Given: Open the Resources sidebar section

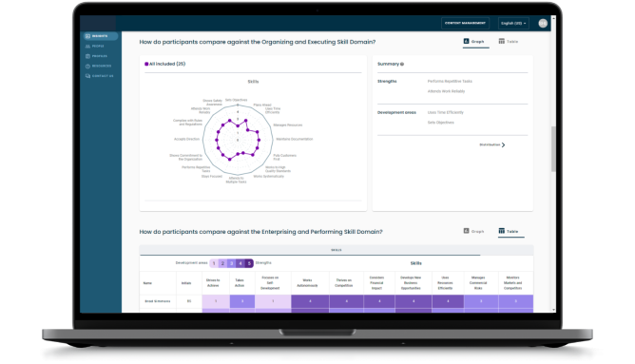Looking at the screenshot, I should tap(98, 66).
